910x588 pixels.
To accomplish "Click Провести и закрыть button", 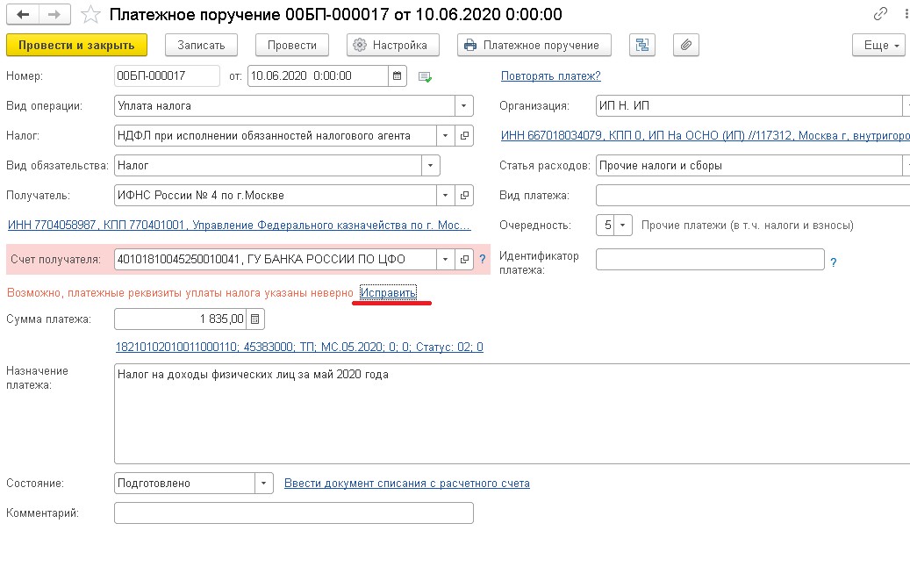I will 76,45.
